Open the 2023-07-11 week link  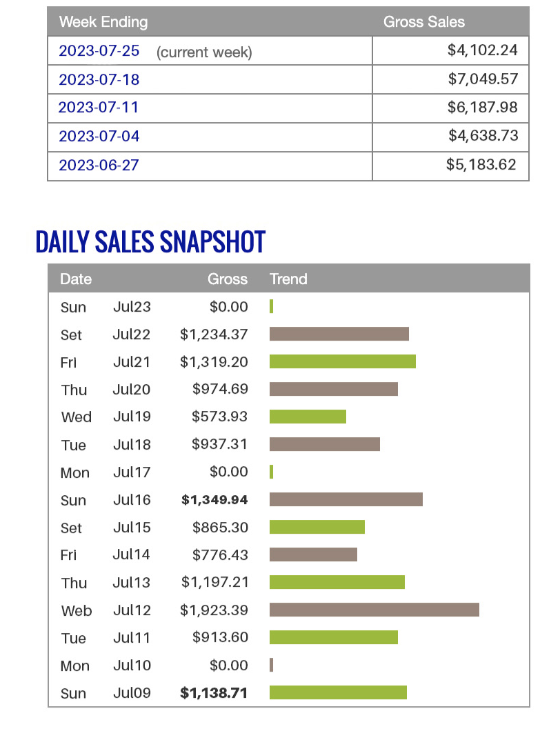click(x=99, y=108)
